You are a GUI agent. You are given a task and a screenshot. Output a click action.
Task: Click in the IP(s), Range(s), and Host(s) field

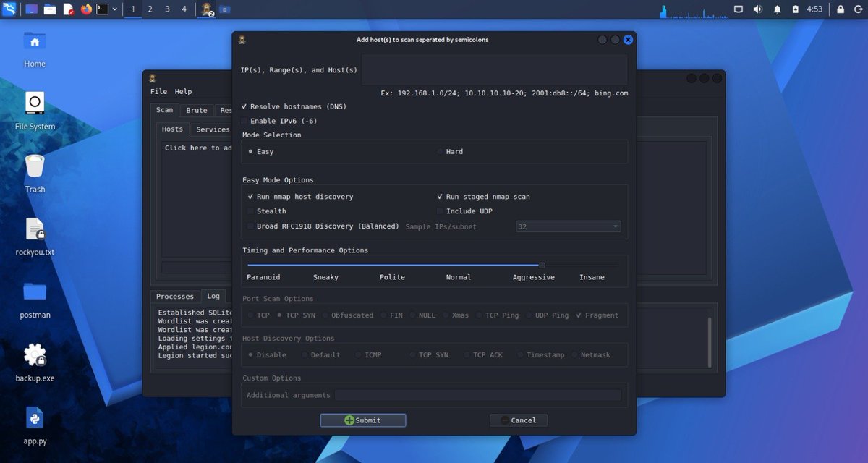coord(494,70)
